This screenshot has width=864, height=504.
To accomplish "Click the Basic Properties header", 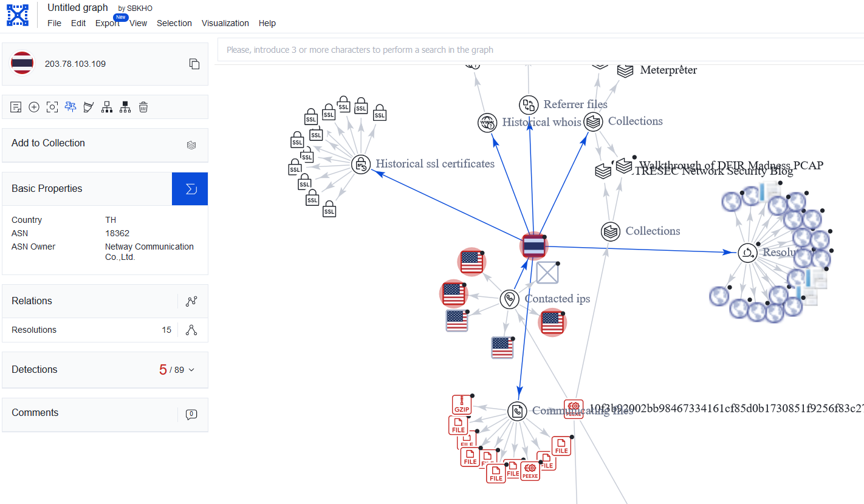I will pos(87,189).
